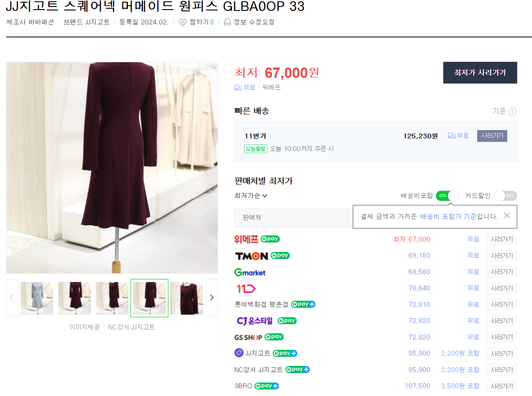Screen dimensions: 532x396
Task: Click the 위메프 seller logo
Action: tap(246, 239)
